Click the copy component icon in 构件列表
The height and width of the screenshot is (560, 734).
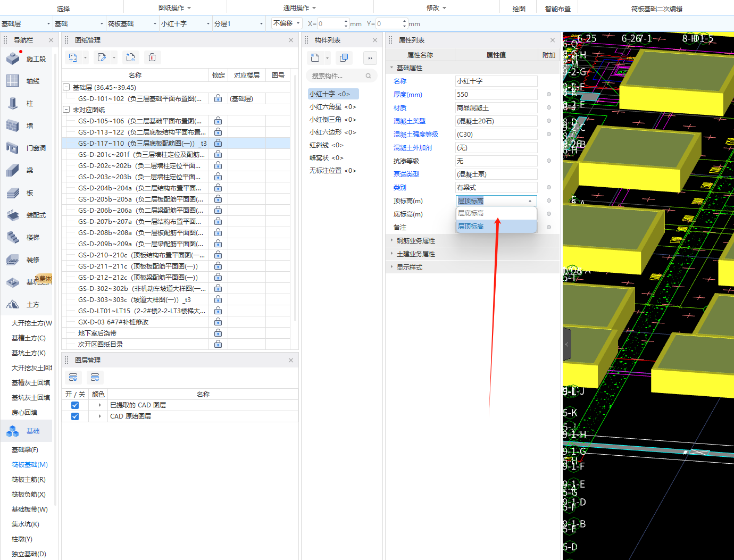344,58
